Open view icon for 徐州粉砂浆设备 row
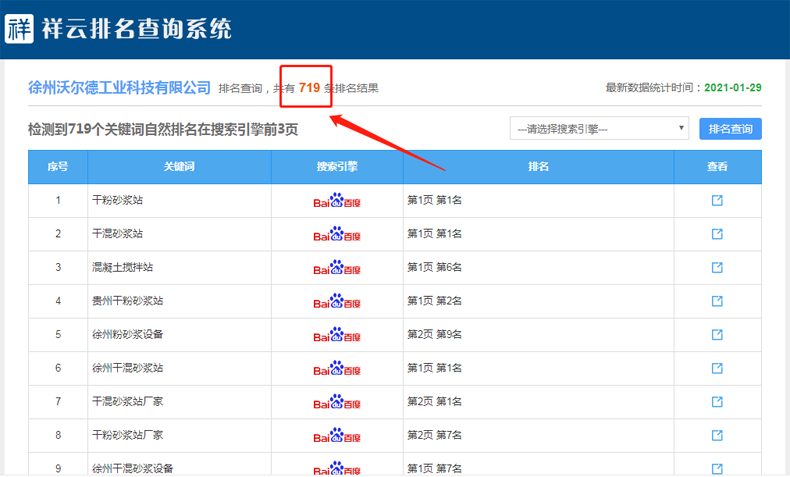Viewport: 790px width, 477px height. pyautogui.click(x=717, y=334)
